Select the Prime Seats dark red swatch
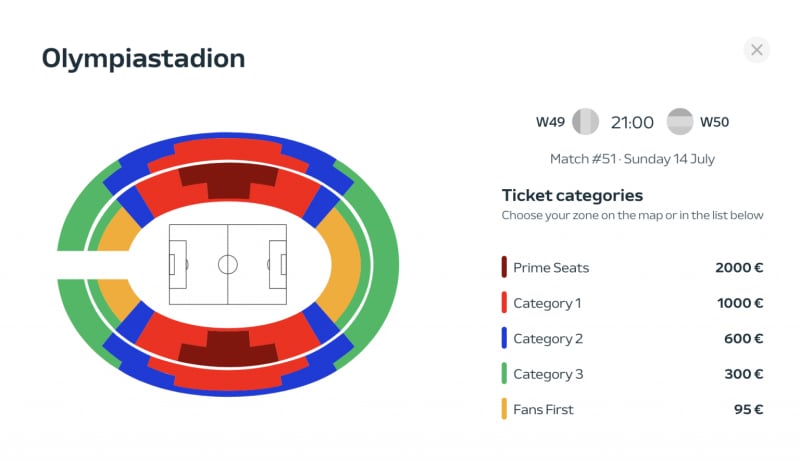Screen dimensions: 800x461 pyautogui.click(x=505, y=268)
